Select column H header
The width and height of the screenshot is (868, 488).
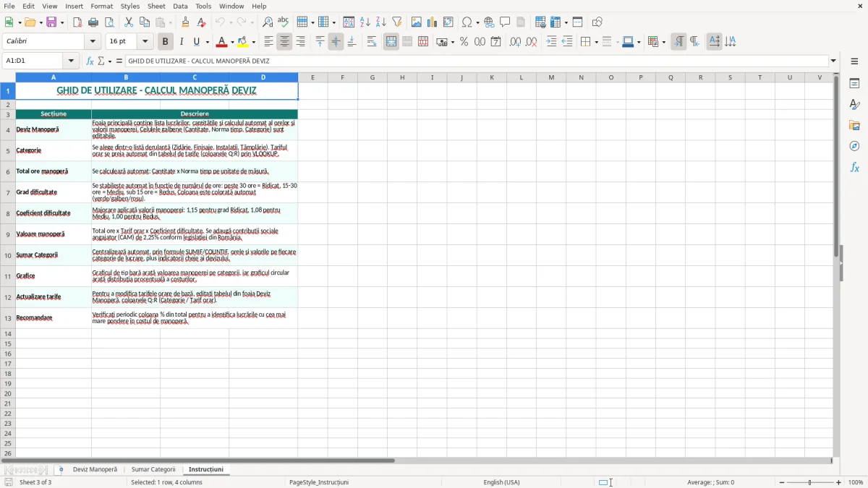402,77
